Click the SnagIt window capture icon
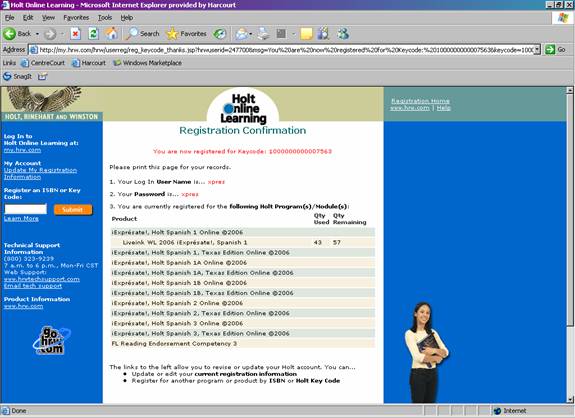The width and height of the screenshot is (575, 418). tap(43, 77)
